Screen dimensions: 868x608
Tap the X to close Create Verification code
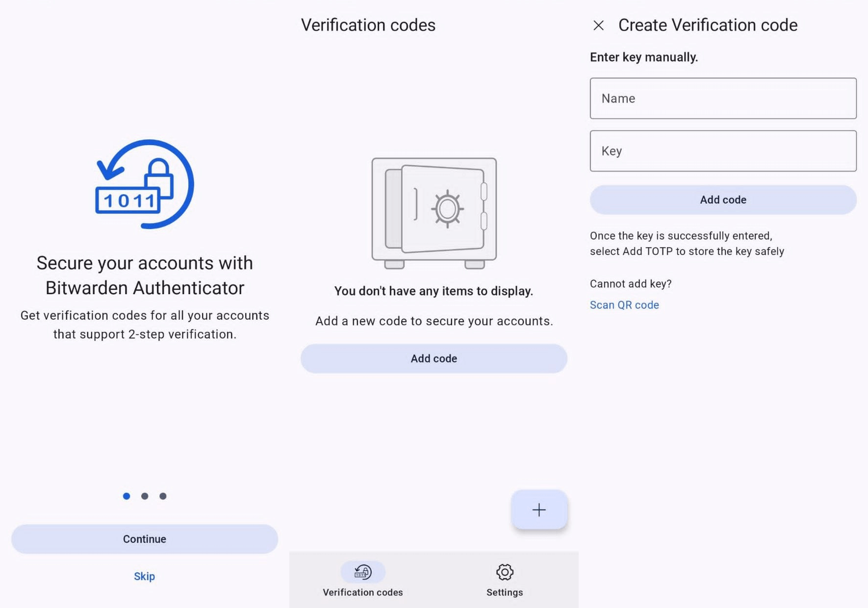click(x=599, y=25)
